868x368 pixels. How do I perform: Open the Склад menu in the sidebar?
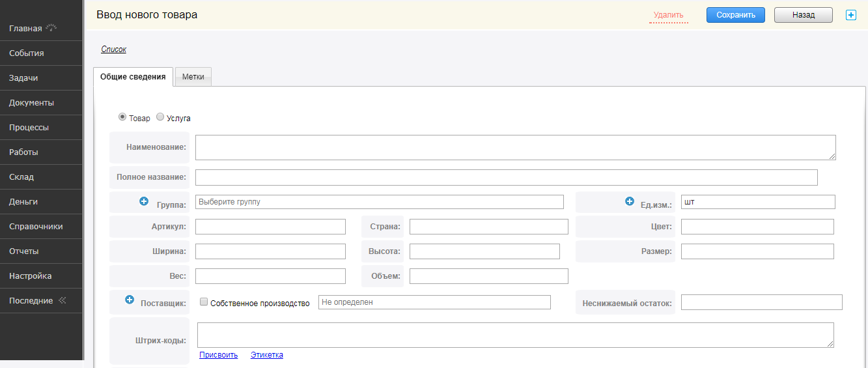point(21,177)
